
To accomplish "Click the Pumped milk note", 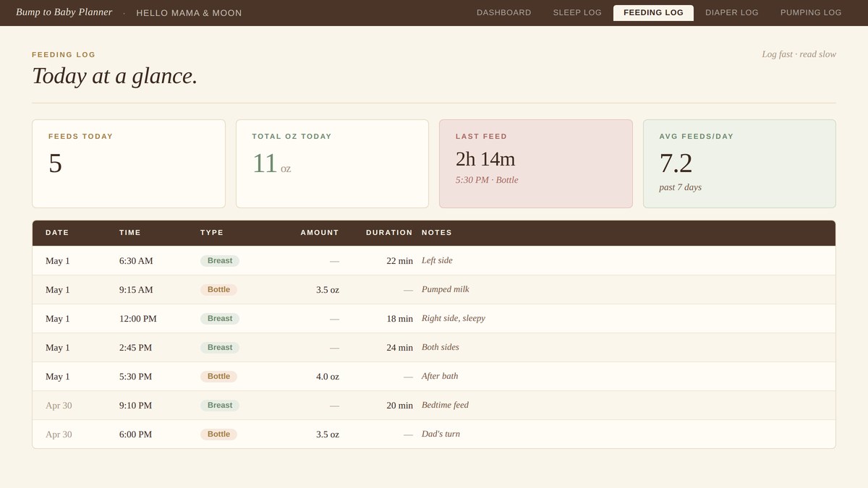I will tap(446, 289).
